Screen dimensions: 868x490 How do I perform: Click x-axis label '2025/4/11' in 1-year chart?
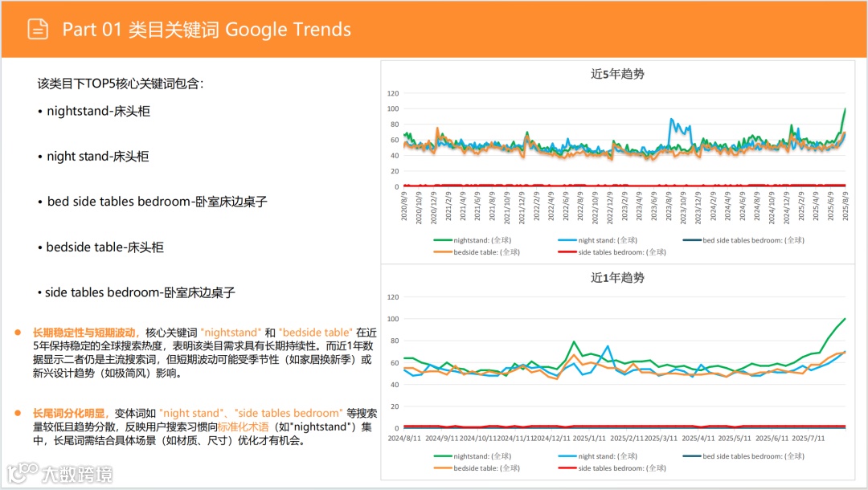pyautogui.click(x=698, y=438)
